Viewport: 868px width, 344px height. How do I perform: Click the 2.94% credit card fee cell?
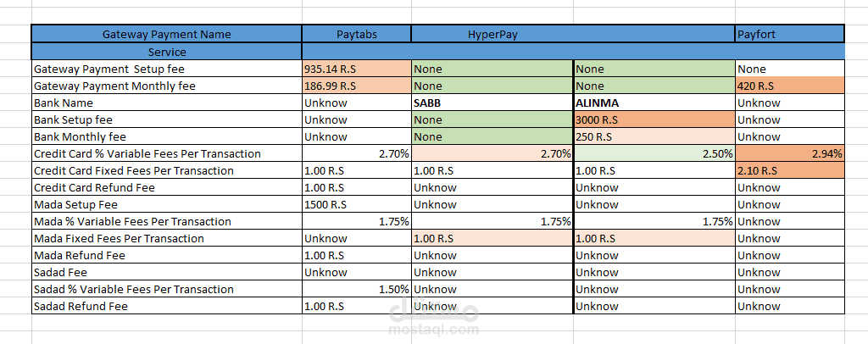(x=790, y=153)
